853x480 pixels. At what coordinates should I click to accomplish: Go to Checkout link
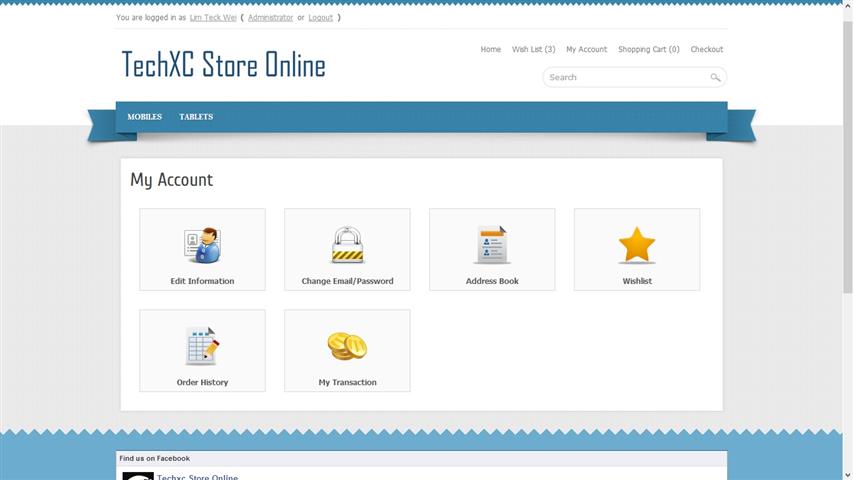coord(707,49)
